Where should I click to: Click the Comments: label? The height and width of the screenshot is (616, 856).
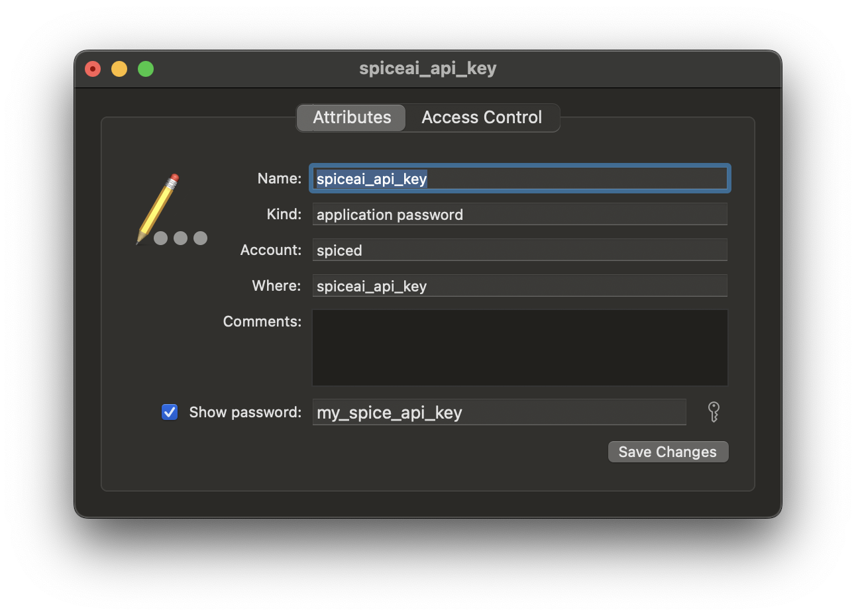tap(262, 322)
